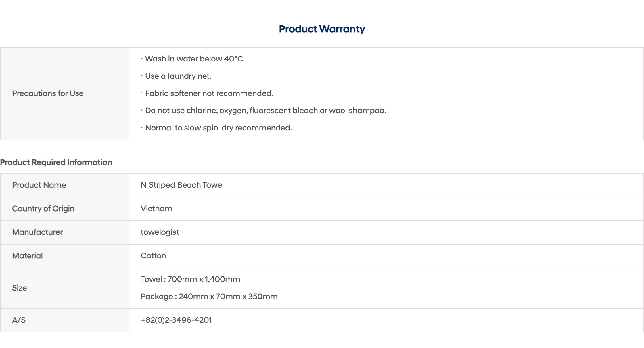Select the Country of Origin label
Viewport: 644px width, 348px height.
43,209
